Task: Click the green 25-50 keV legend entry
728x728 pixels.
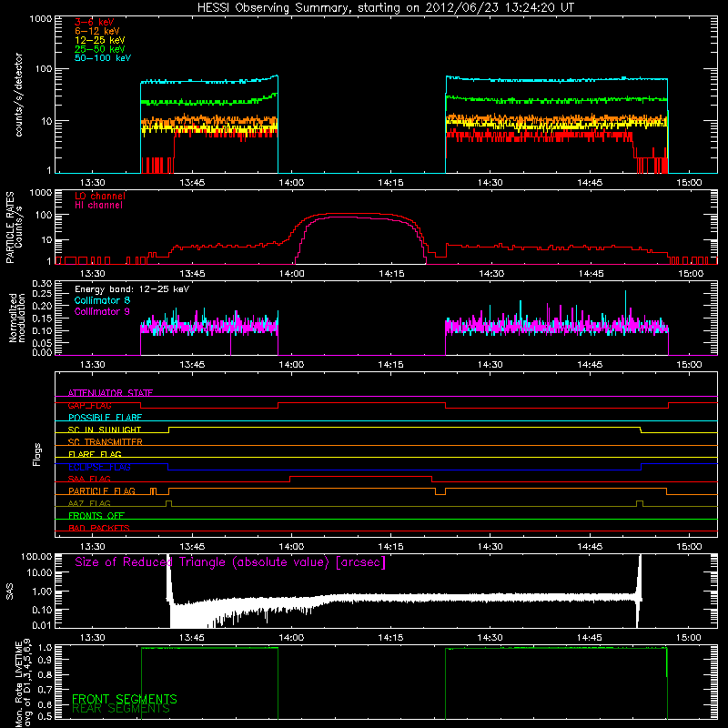Action: point(100,49)
